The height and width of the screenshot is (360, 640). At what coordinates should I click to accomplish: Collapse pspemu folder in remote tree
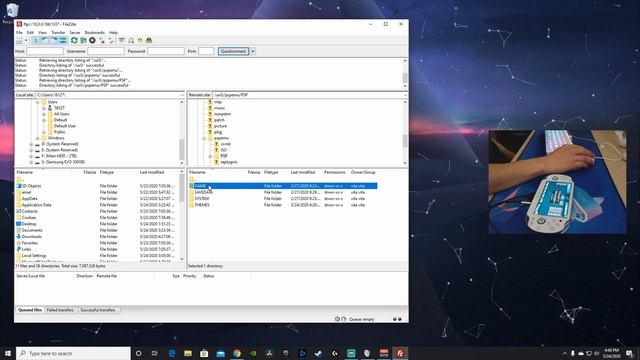click(204, 138)
